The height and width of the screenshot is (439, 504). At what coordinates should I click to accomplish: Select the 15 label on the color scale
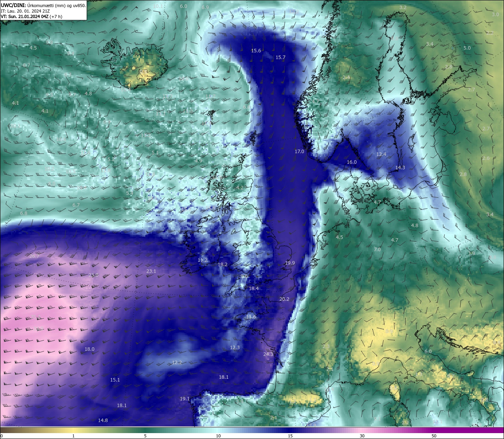click(290, 436)
